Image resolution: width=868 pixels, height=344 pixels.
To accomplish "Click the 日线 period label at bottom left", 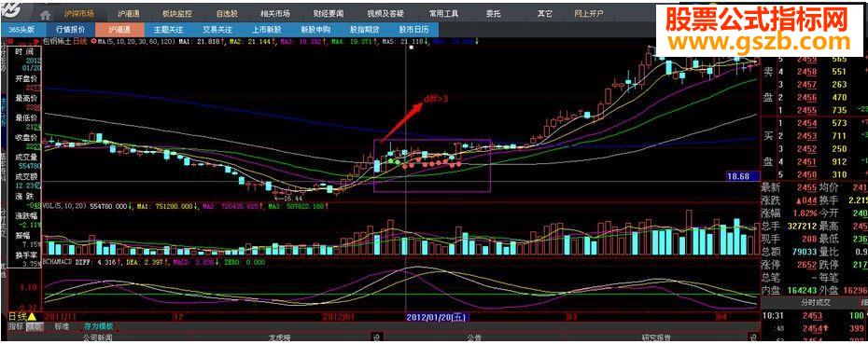I will [x=18, y=317].
